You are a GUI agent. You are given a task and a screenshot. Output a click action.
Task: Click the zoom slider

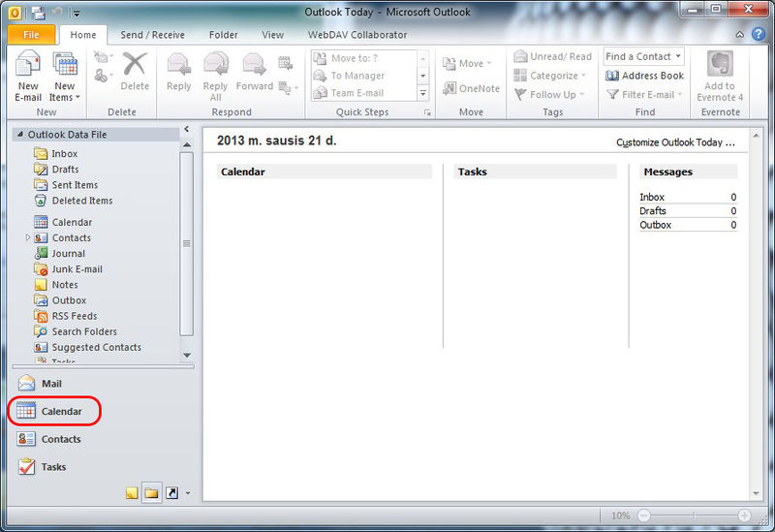[x=694, y=516]
